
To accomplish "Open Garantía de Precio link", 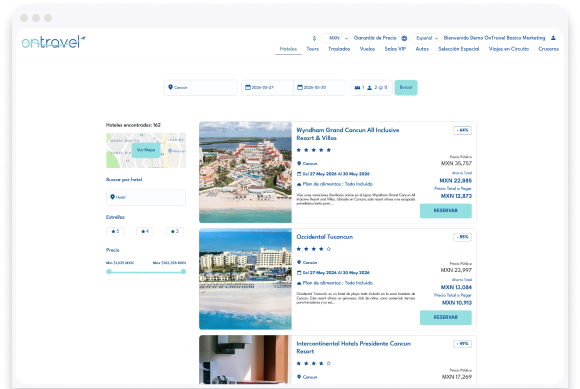I will point(375,38).
